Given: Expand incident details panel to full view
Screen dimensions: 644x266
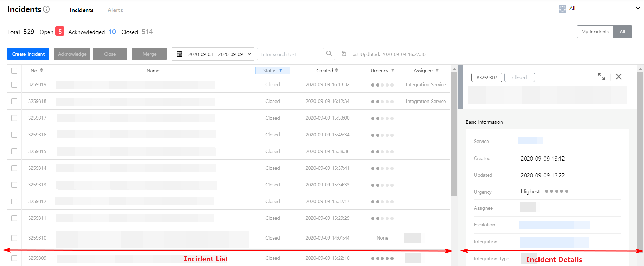Looking at the screenshot, I should point(601,76).
